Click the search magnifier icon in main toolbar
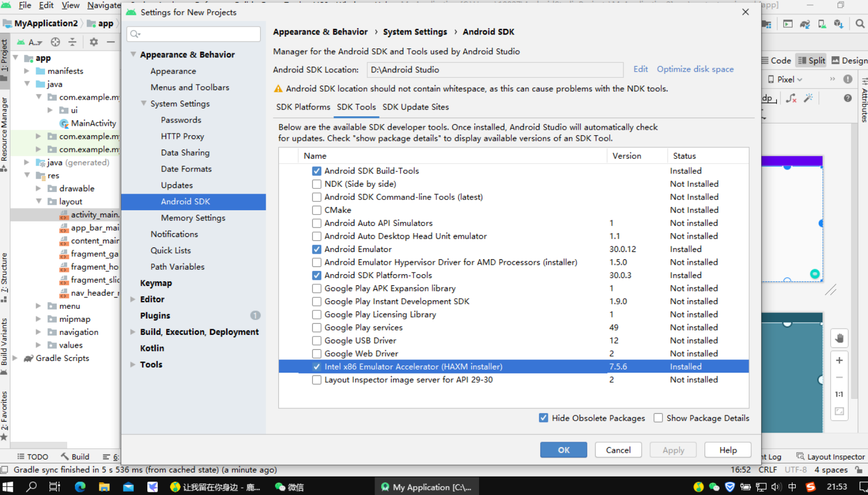The image size is (868, 495). click(860, 24)
